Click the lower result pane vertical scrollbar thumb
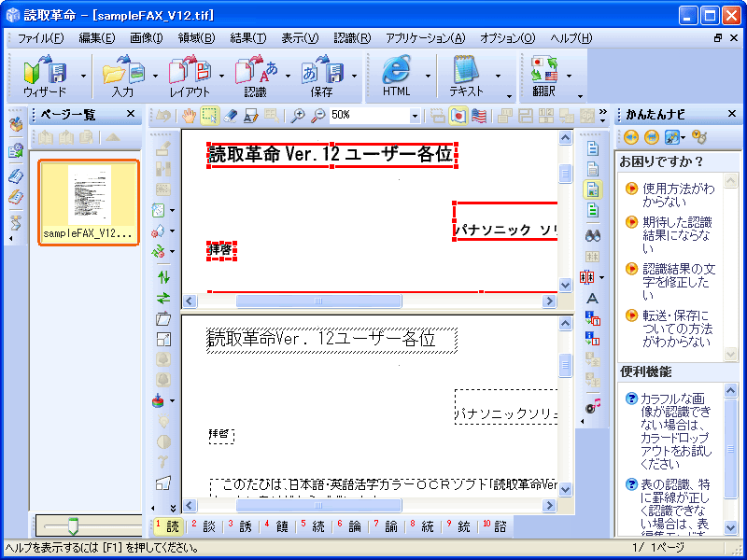Viewport: 747px width, 560px height. click(565, 365)
